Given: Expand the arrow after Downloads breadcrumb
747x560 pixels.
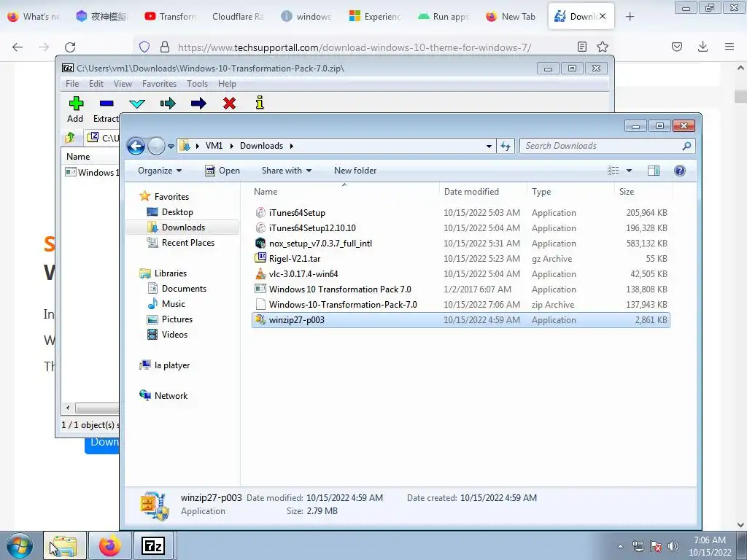Looking at the screenshot, I should [292, 146].
